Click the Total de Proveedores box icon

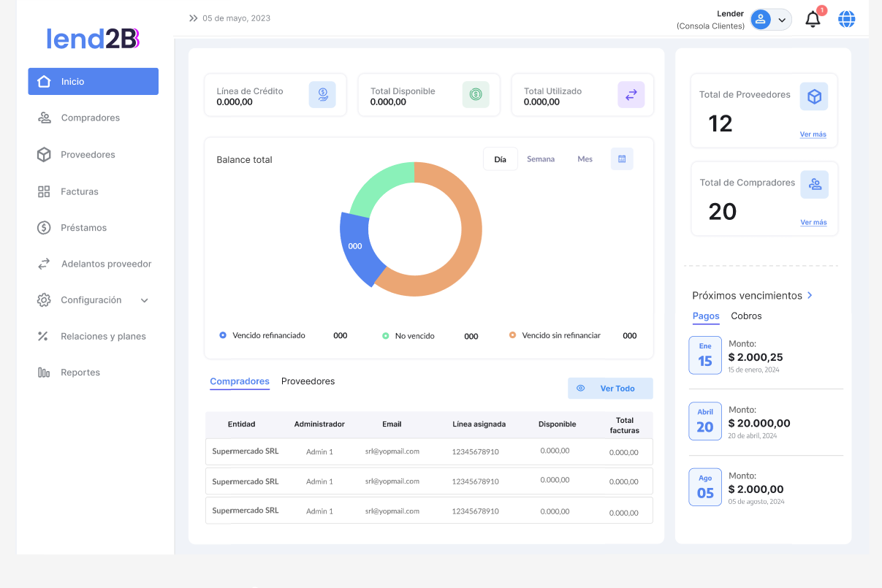[813, 96]
